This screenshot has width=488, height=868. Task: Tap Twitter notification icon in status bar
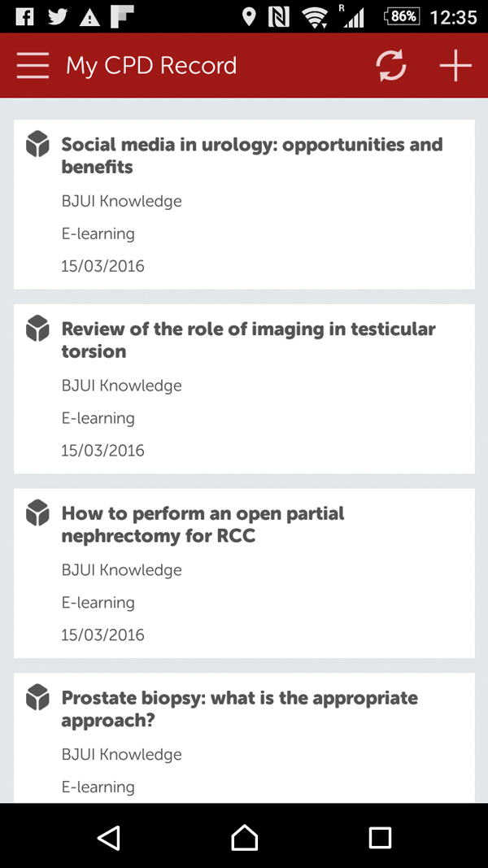(x=57, y=15)
